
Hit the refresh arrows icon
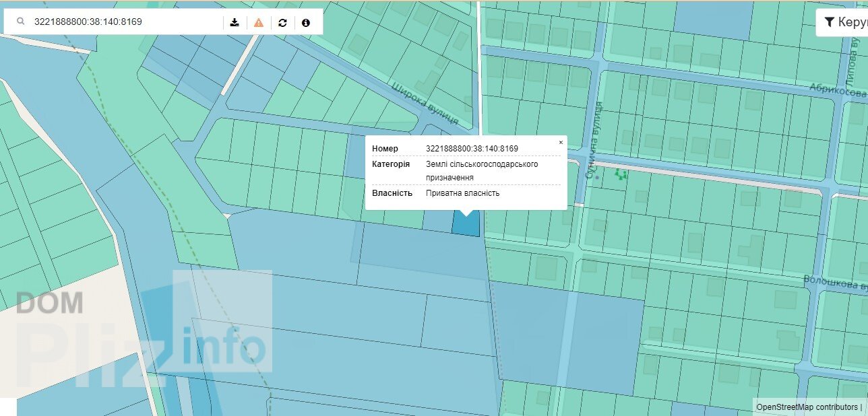click(x=282, y=22)
